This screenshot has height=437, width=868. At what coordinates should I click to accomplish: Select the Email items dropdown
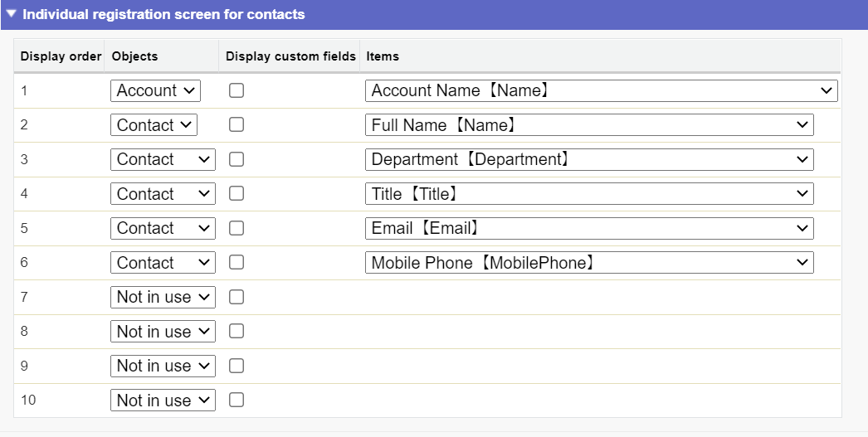(x=589, y=228)
